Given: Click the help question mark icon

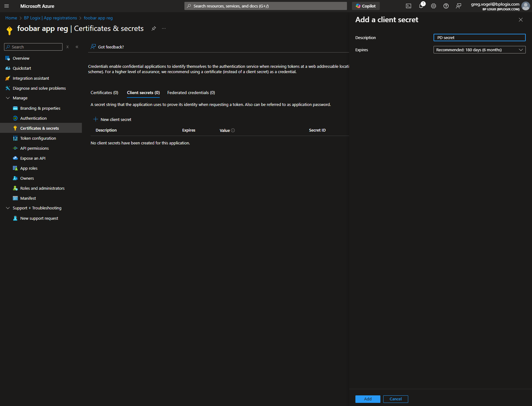Looking at the screenshot, I should (446, 6).
